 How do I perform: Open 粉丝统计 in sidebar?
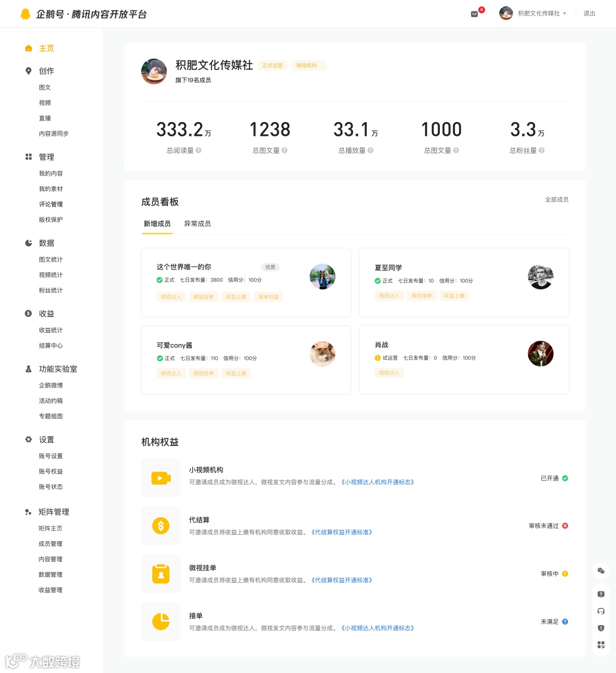(x=51, y=290)
